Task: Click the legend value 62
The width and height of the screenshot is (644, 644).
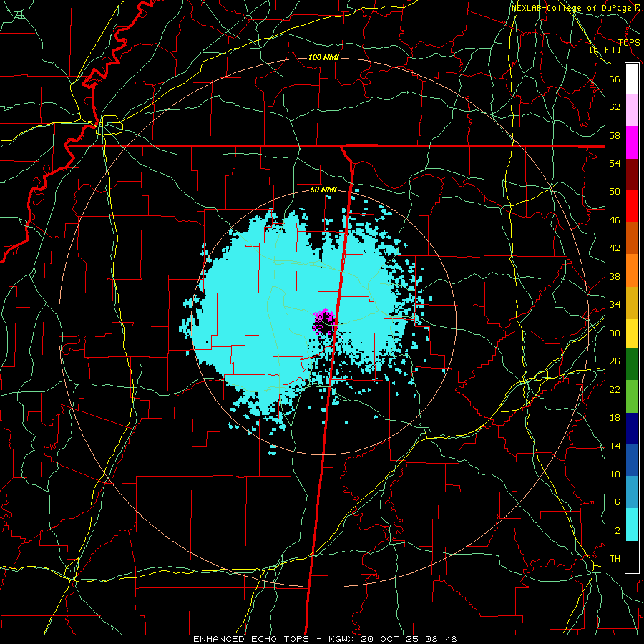Action: [x=615, y=107]
